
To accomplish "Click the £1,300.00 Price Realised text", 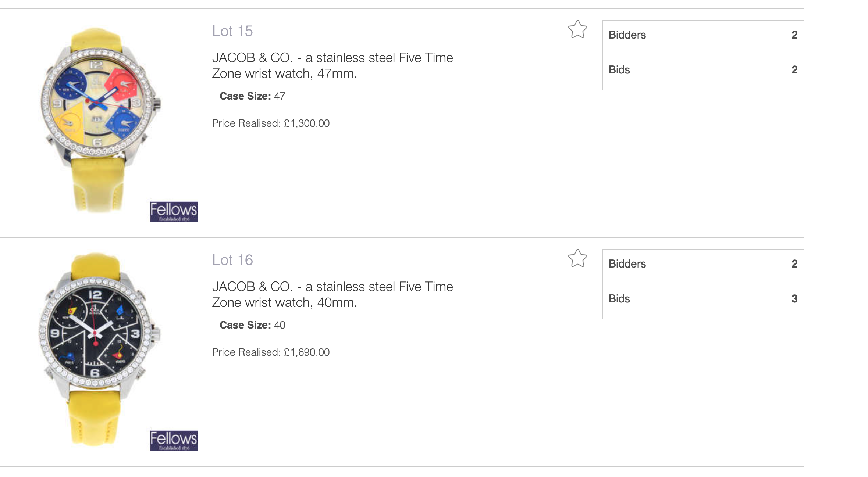I will point(271,123).
